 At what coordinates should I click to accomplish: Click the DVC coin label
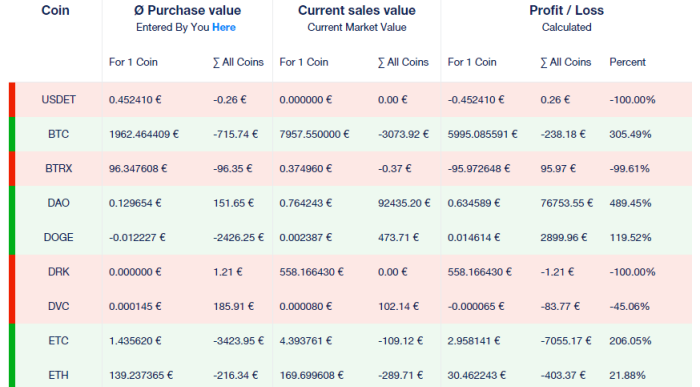pyautogui.click(x=58, y=306)
